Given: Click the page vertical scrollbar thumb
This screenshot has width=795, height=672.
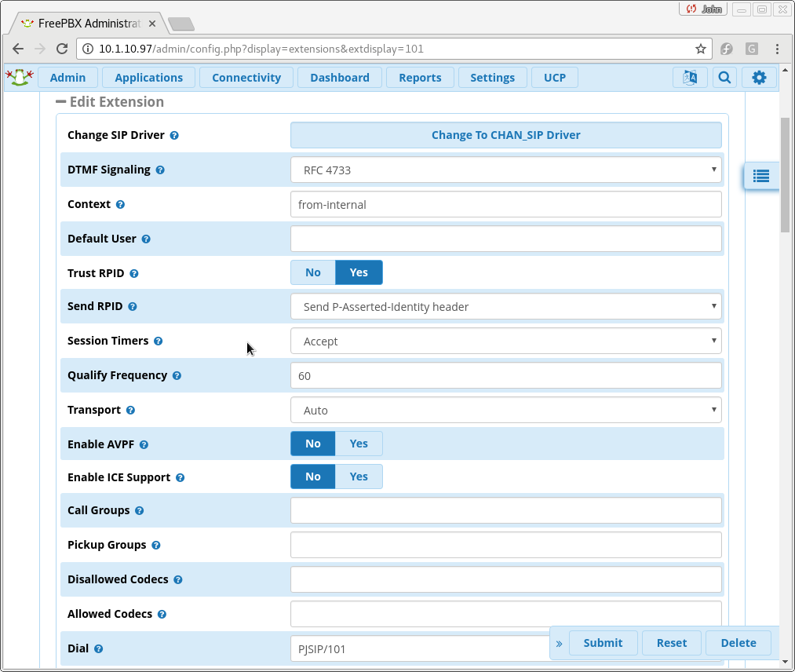Looking at the screenshot, I should [785, 175].
